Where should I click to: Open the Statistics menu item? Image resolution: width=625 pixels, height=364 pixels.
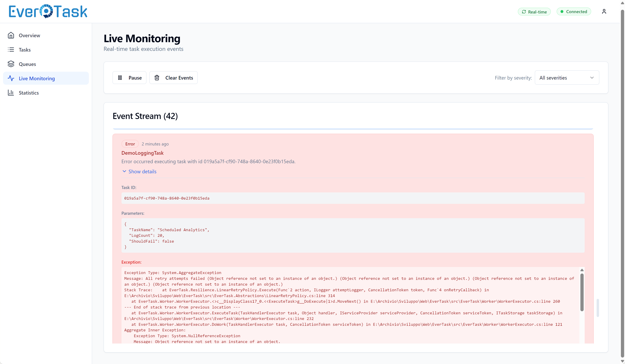29,93
